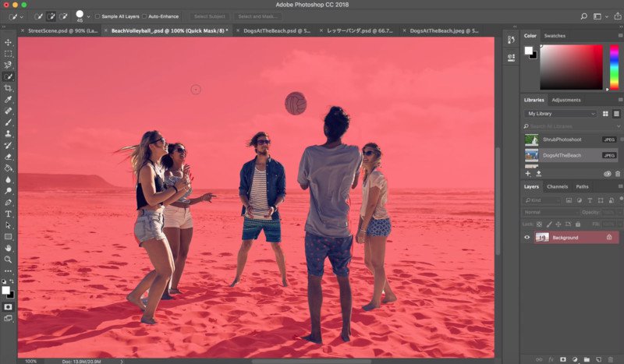The width and height of the screenshot is (624, 364).
Task: Select the Eraser tool
Action: (8, 157)
